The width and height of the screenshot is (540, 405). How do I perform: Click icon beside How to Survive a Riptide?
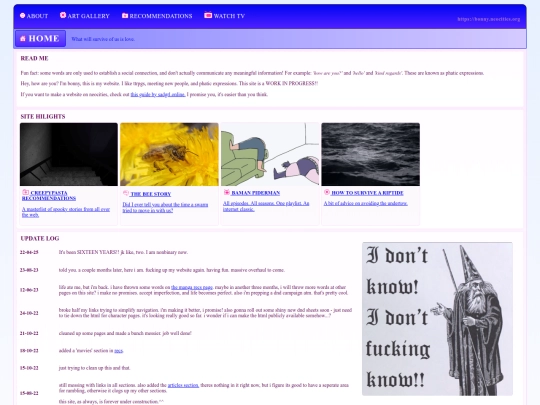click(x=327, y=192)
